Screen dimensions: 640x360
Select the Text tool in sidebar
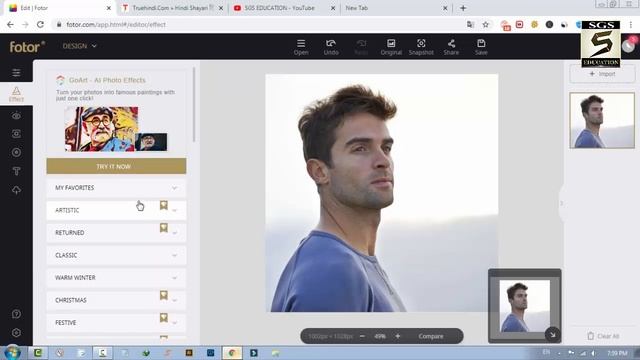click(16, 171)
